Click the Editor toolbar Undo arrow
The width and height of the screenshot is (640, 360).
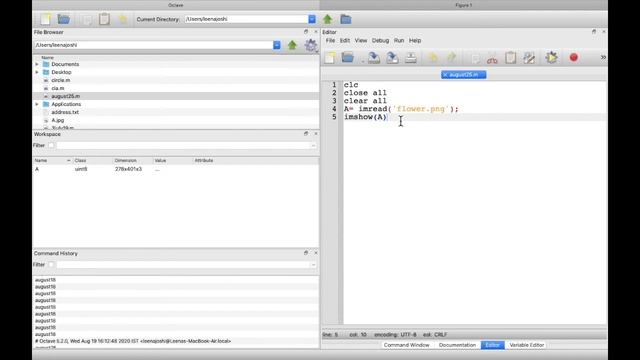tap(433, 58)
